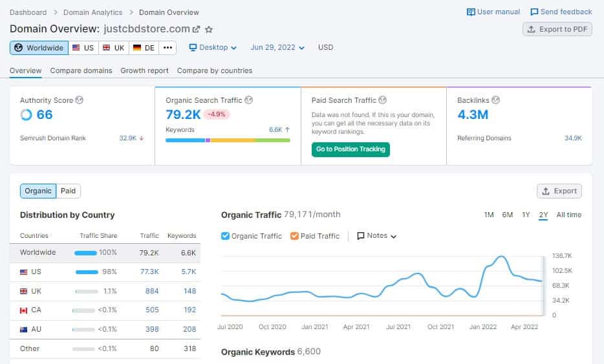The width and height of the screenshot is (604, 364).
Task: Click the Backlinks globe info icon
Action: pos(496,100)
